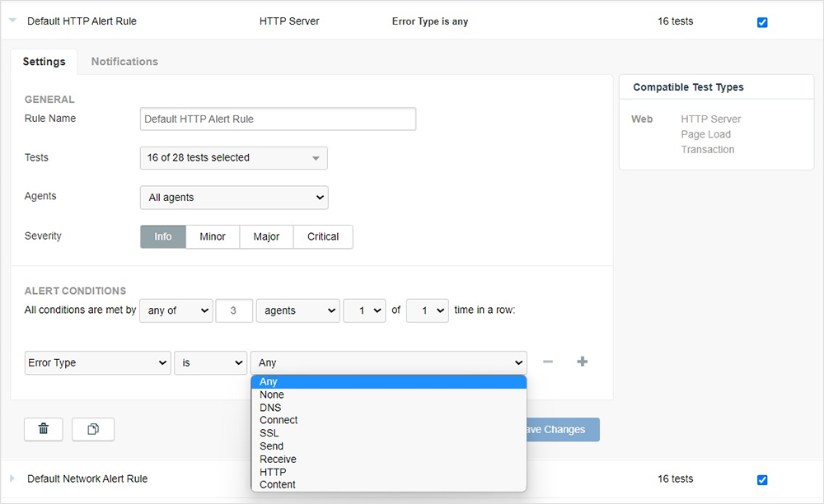Open the All agents dropdown
The height and width of the screenshot is (504, 824).
click(x=234, y=198)
